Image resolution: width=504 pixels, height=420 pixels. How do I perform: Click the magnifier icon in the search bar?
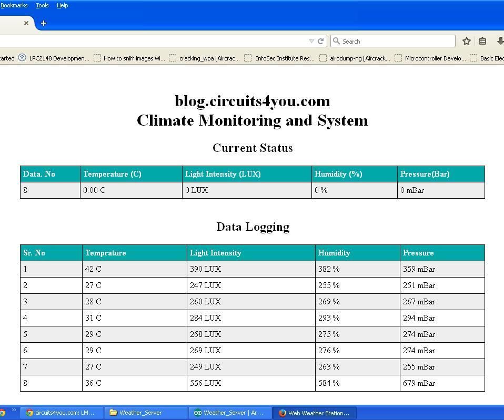click(337, 41)
